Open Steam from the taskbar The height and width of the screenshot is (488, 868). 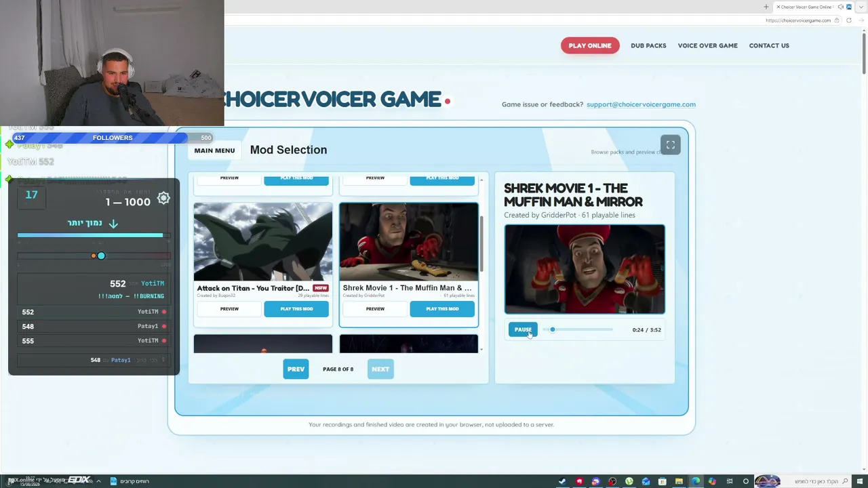point(562,481)
